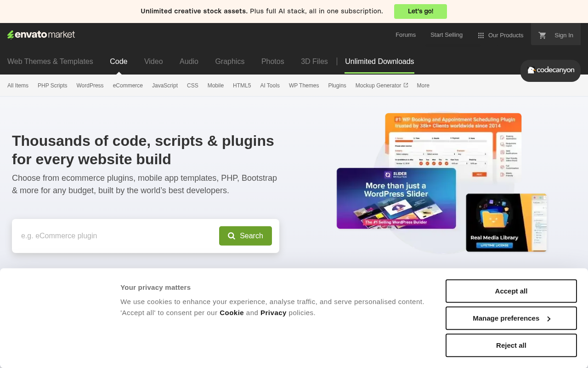Click Start Selling

[x=447, y=35]
